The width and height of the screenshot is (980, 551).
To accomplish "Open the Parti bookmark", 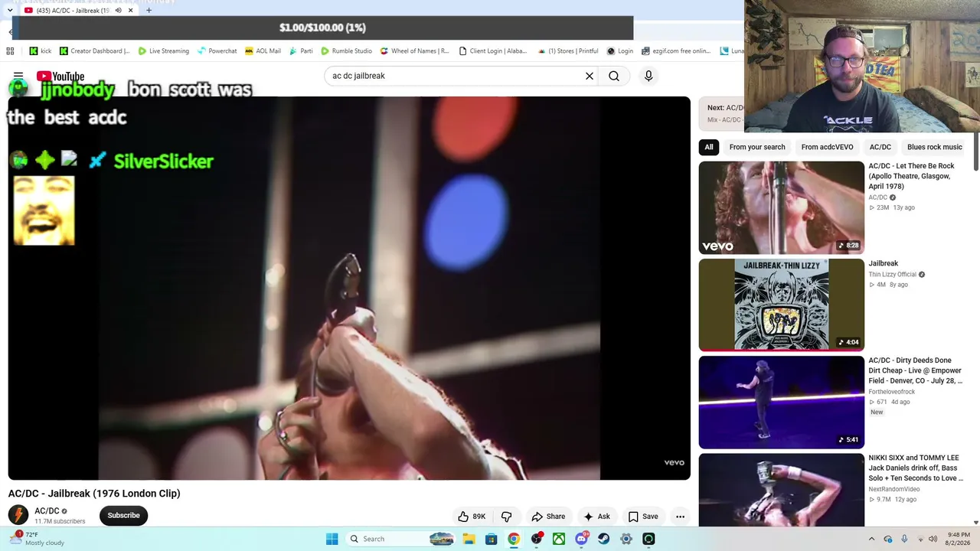I will point(301,51).
